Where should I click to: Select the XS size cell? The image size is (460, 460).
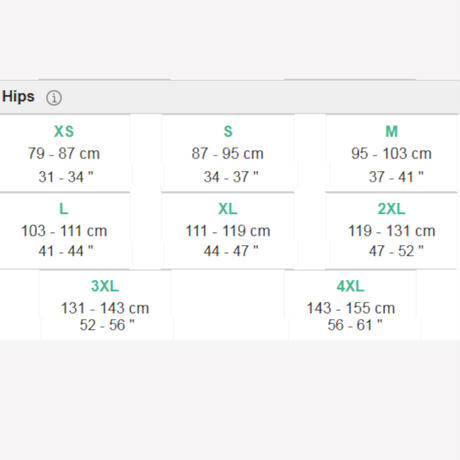coord(64,154)
